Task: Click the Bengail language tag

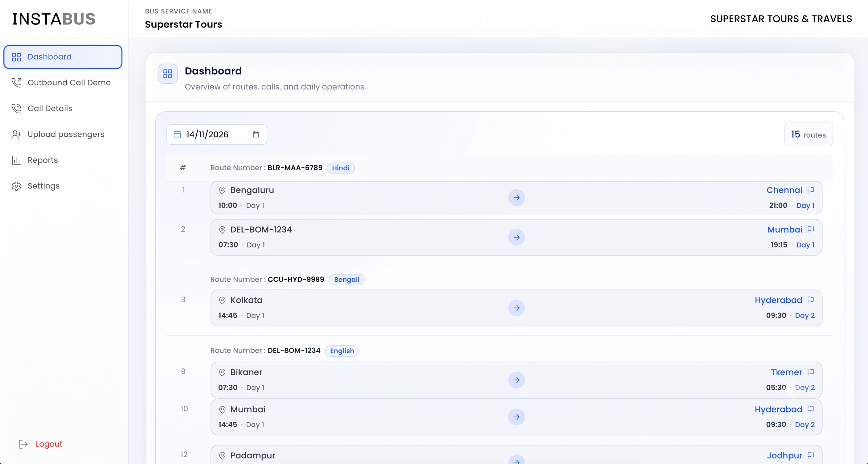Action: coord(346,279)
